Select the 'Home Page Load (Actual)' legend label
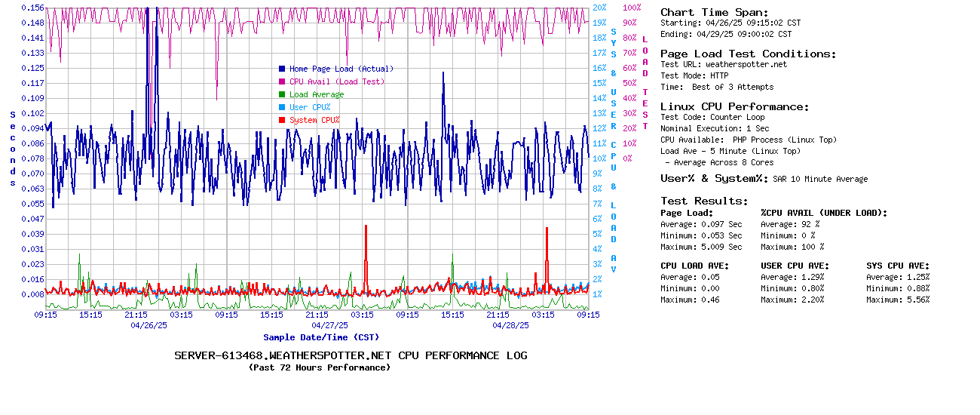 point(341,69)
